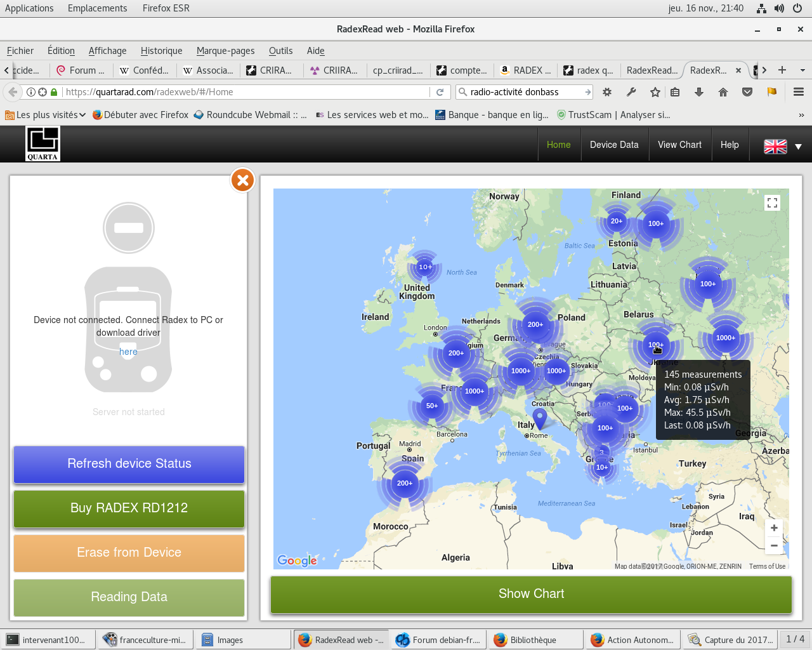Click the Show Chart button

(531, 594)
